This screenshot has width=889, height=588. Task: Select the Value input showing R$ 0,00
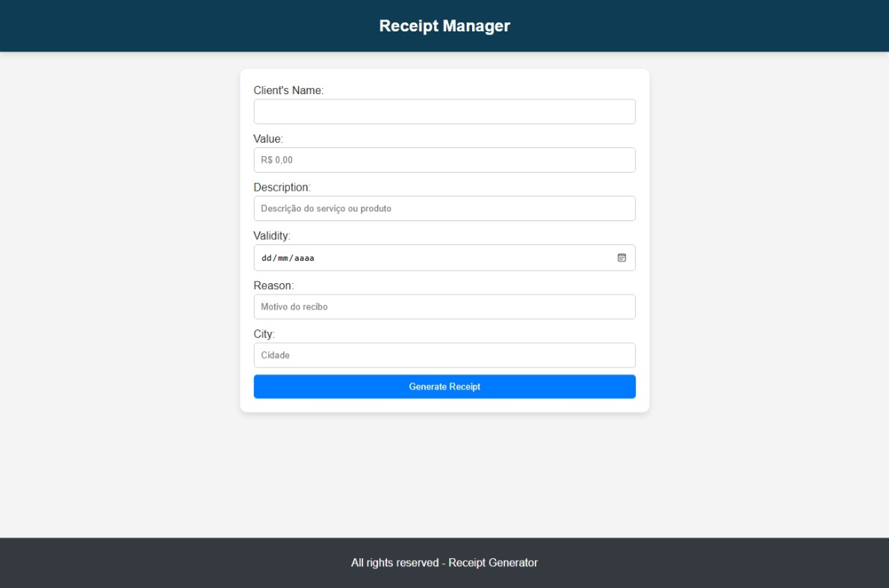click(x=444, y=159)
